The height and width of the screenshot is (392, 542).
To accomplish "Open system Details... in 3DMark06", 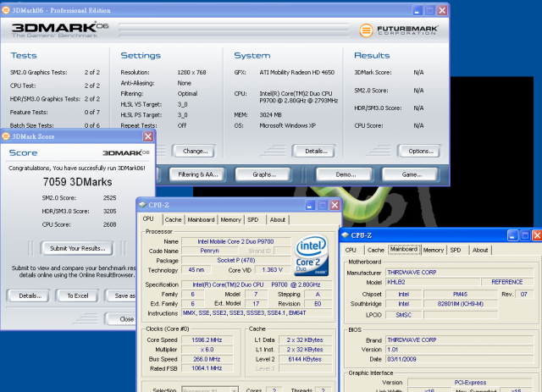I will [x=316, y=151].
